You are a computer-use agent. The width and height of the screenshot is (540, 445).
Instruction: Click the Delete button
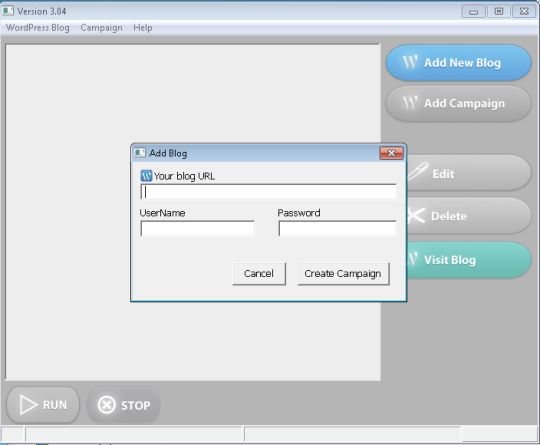coord(469,216)
